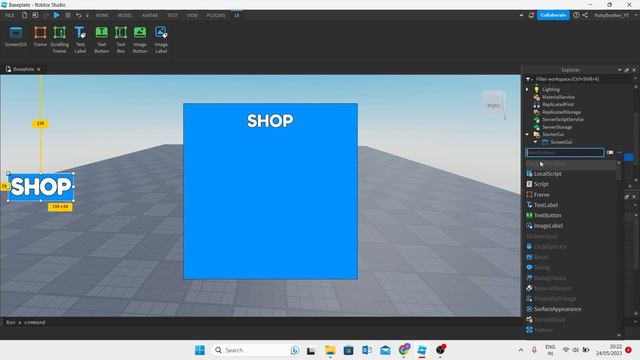Image resolution: width=640 pixels, height=360 pixels.
Task: Insert an Image Label from the ribbon
Action: [x=161, y=40]
